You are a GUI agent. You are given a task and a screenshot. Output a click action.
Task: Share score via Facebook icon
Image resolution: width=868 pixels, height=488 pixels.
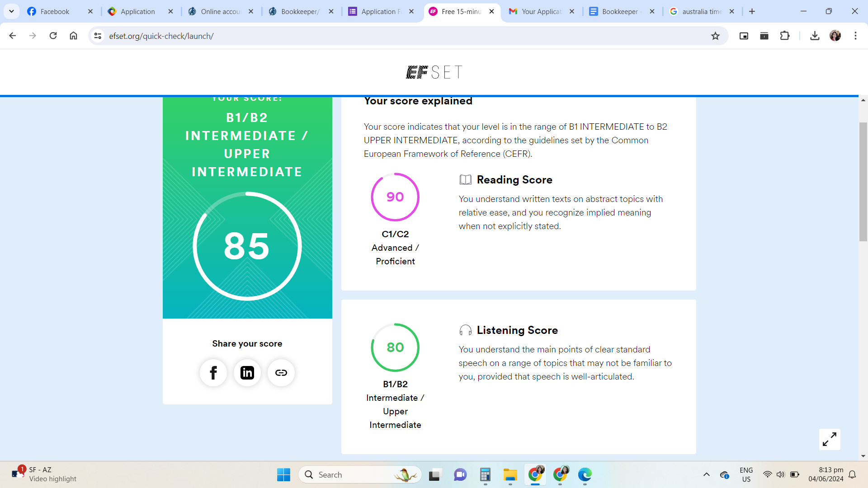(x=213, y=373)
